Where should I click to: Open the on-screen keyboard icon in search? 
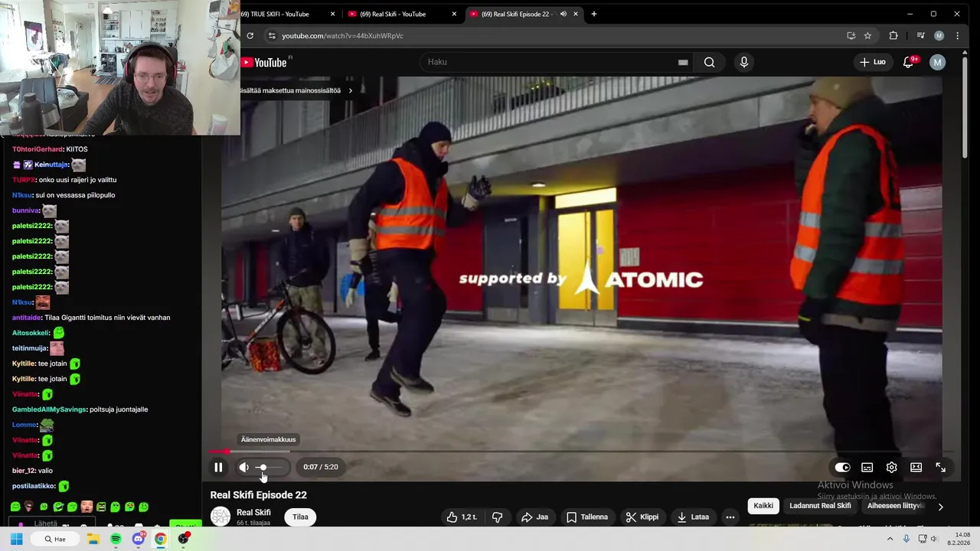pos(683,62)
